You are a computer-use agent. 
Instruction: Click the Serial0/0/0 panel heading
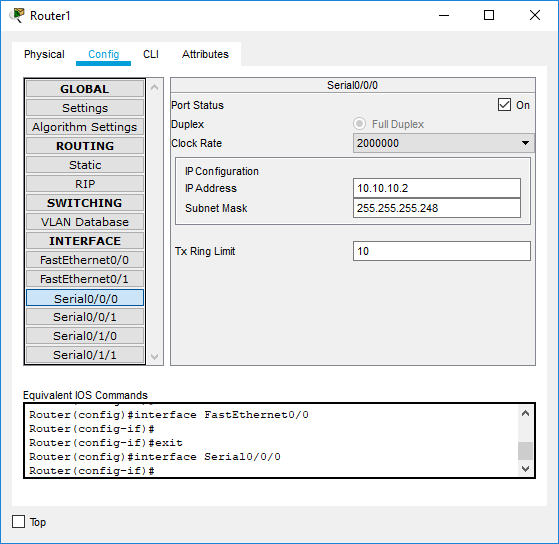click(353, 85)
